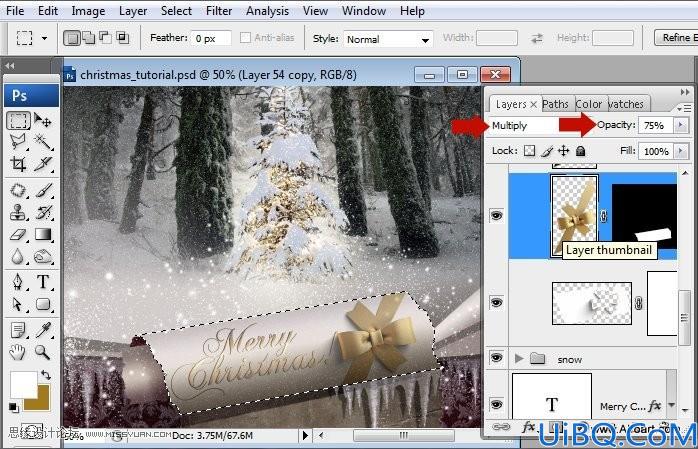
Task: Collapse the Layers panel dock
Action: pyautogui.click(x=685, y=92)
